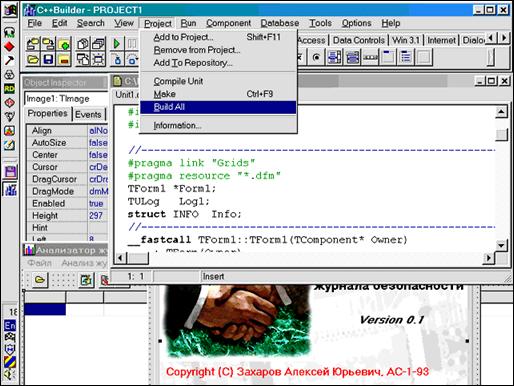Click the code editor vertical scrollbar down arrow
This screenshot has width=514, height=386.
coord(501,246)
